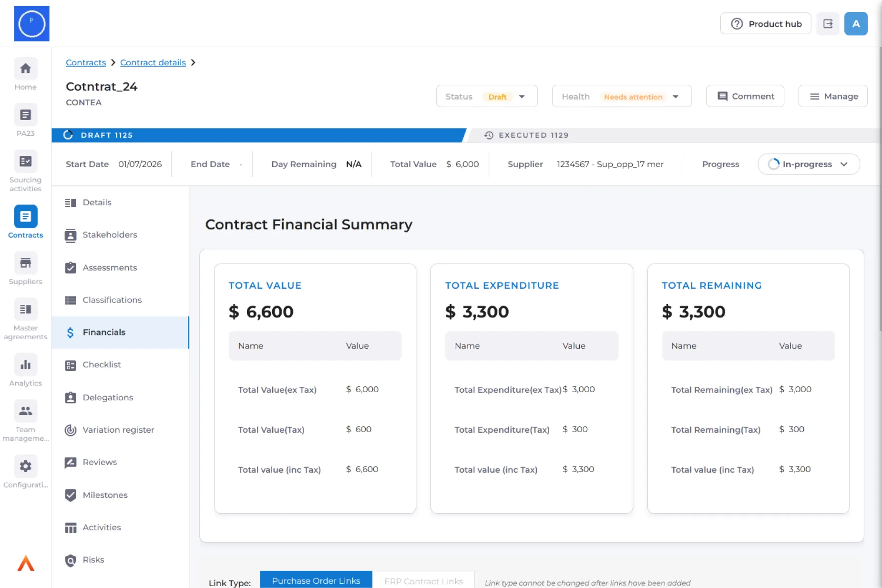Open the Suppliers sidebar icon
The width and height of the screenshot is (882, 588).
(x=25, y=263)
